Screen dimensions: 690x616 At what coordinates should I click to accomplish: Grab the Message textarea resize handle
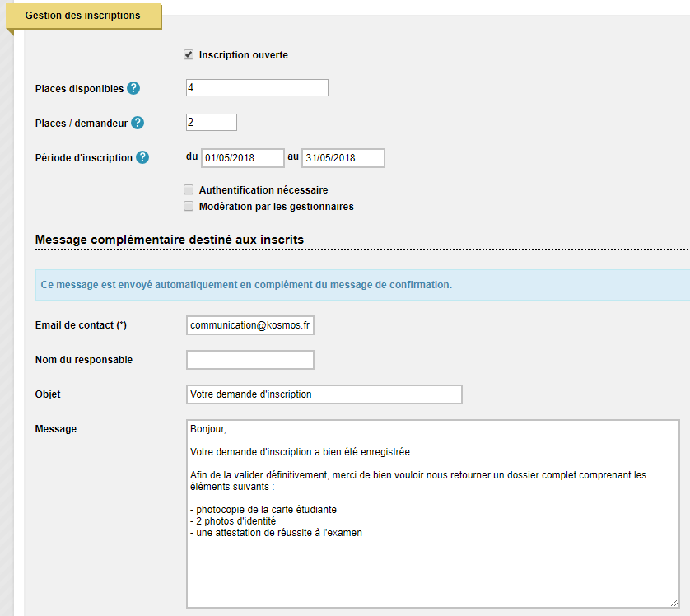point(674,603)
